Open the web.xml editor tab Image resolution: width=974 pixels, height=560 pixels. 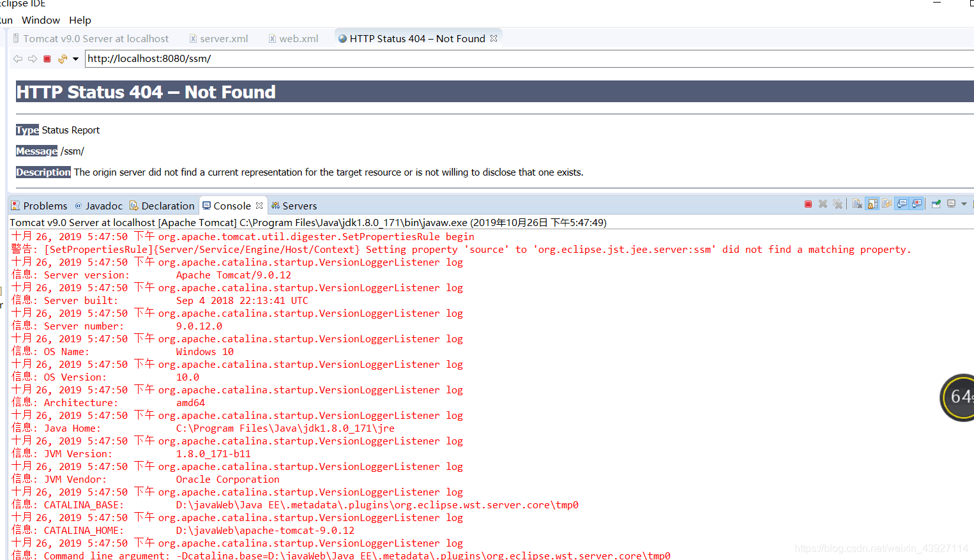293,38
